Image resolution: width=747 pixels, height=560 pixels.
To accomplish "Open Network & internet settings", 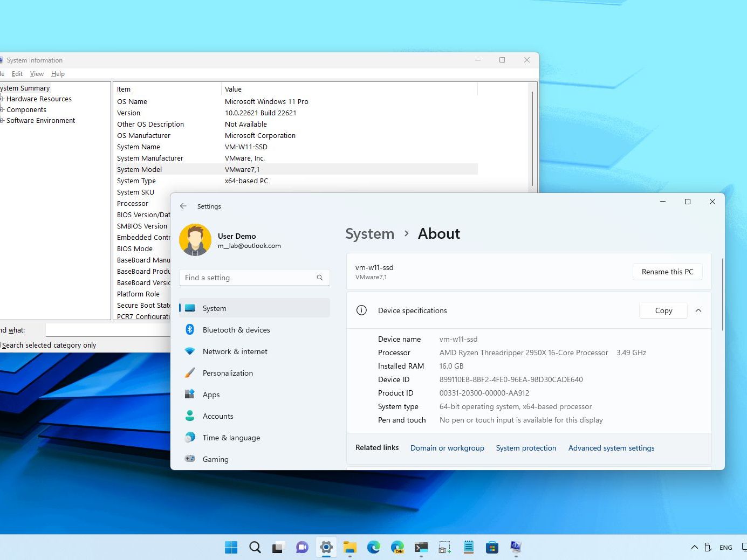I will (x=235, y=351).
